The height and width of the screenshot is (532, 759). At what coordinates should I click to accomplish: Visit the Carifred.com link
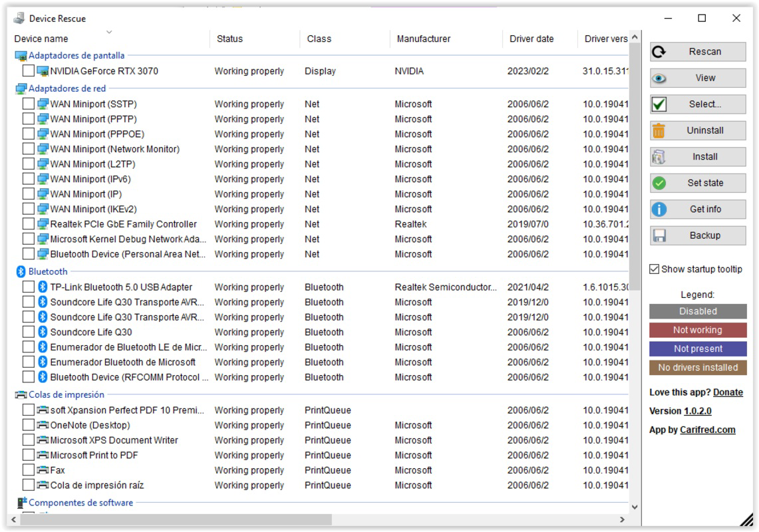tap(708, 430)
